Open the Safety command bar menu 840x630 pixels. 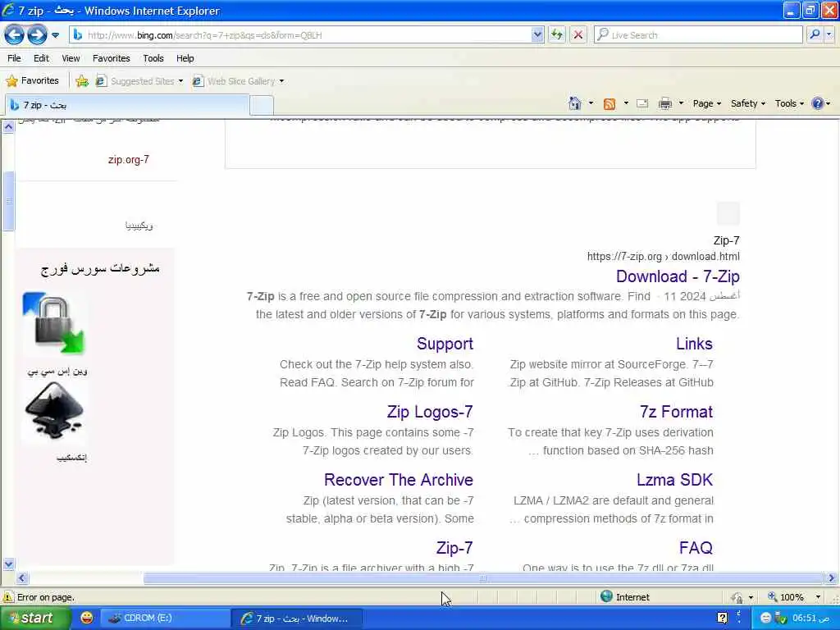click(x=748, y=104)
